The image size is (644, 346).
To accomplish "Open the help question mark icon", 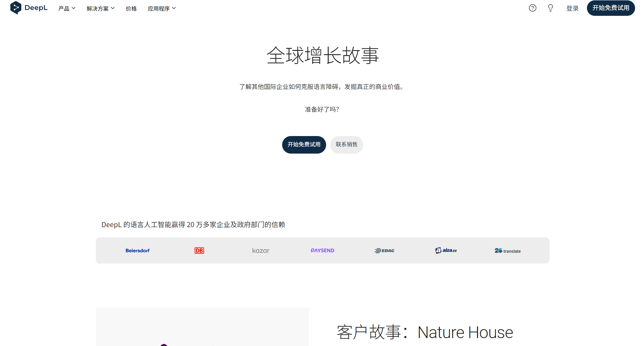I will click(532, 8).
